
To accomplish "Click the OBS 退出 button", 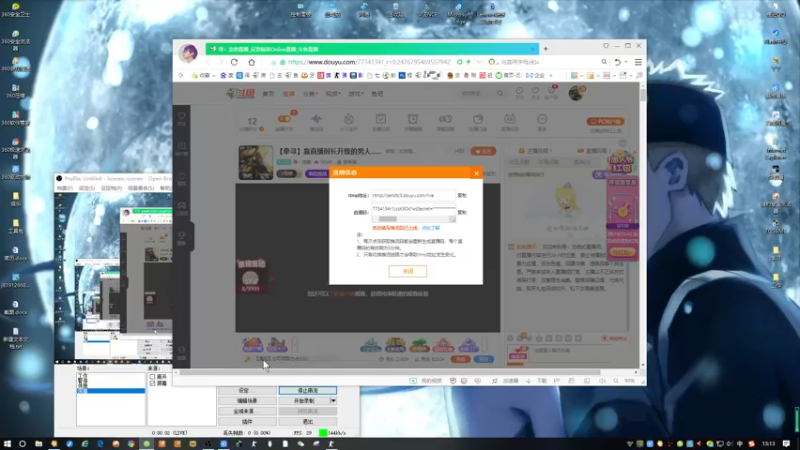I will coord(307,422).
